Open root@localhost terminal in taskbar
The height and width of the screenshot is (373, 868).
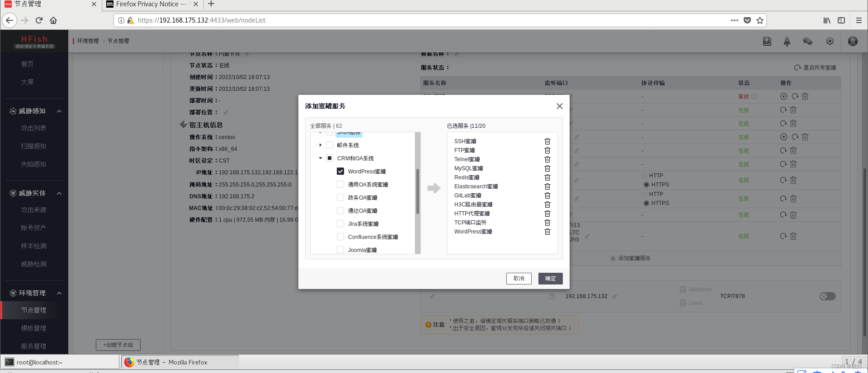[x=60, y=362]
